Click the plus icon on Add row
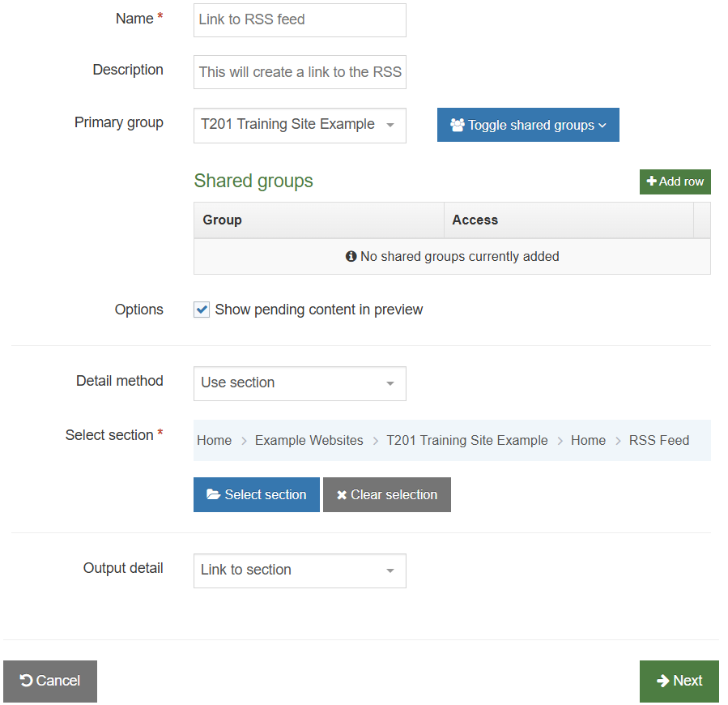The width and height of the screenshot is (728, 705). pyautogui.click(x=653, y=182)
